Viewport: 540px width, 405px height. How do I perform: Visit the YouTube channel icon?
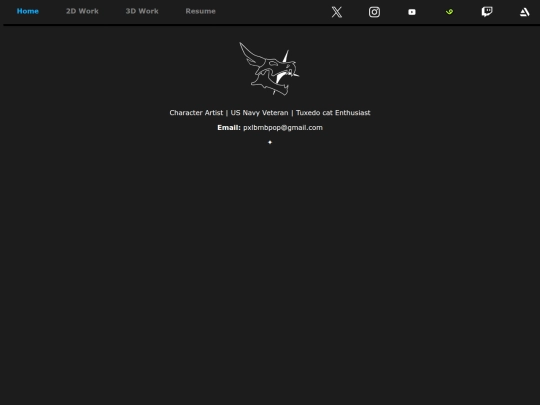point(412,12)
